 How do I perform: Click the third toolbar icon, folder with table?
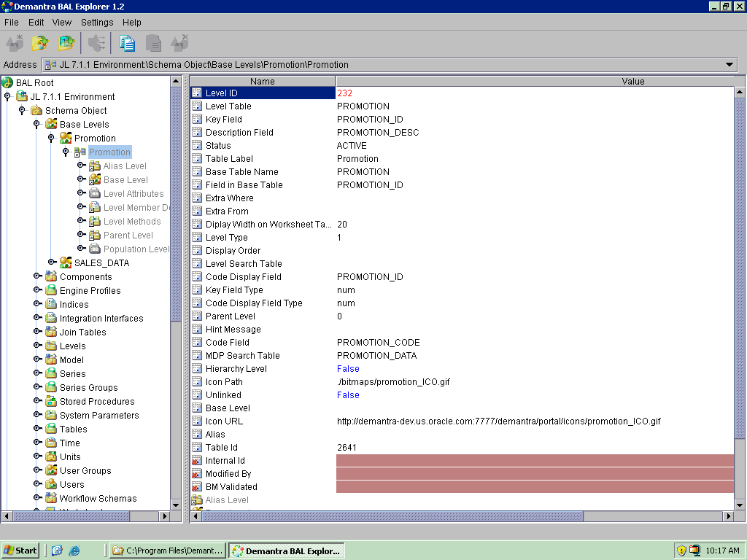click(66, 43)
